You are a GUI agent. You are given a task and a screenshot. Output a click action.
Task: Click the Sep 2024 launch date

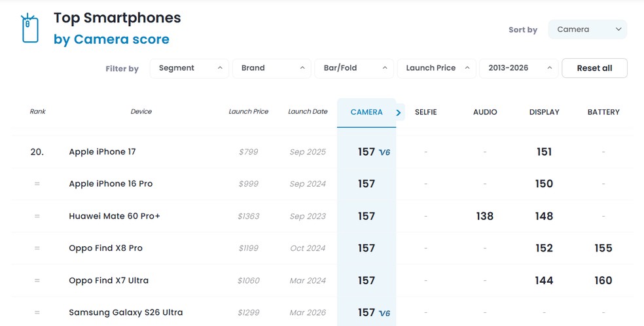click(308, 184)
